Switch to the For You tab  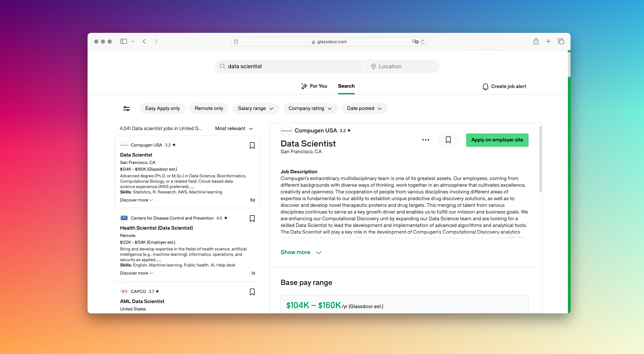tap(314, 86)
